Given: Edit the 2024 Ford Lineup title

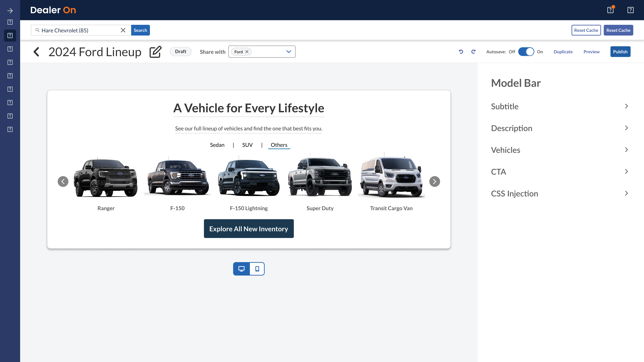Looking at the screenshot, I should point(155,52).
